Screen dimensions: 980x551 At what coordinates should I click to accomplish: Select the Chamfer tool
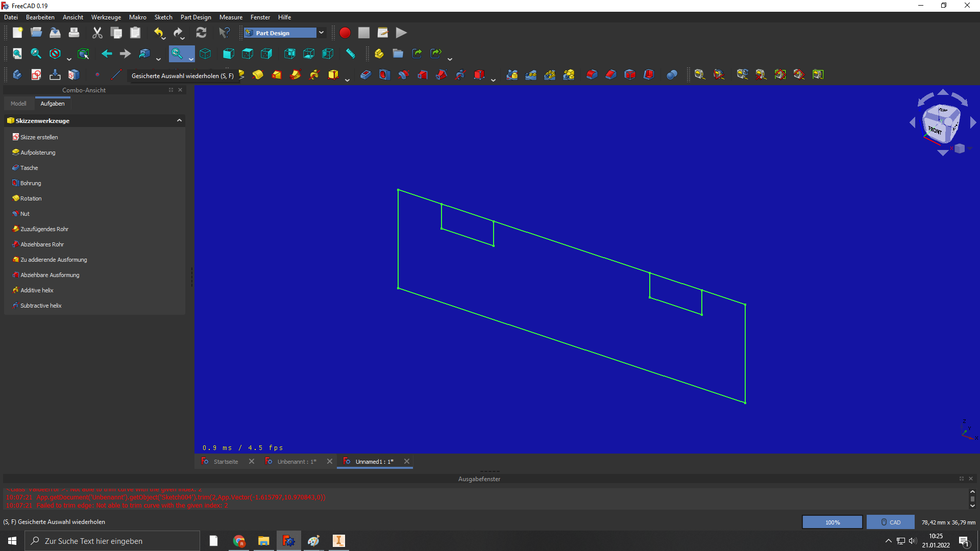tap(611, 74)
